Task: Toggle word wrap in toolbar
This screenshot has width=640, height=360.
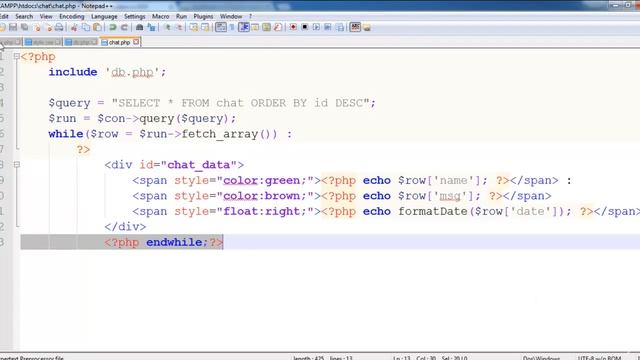Action: click(220, 27)
